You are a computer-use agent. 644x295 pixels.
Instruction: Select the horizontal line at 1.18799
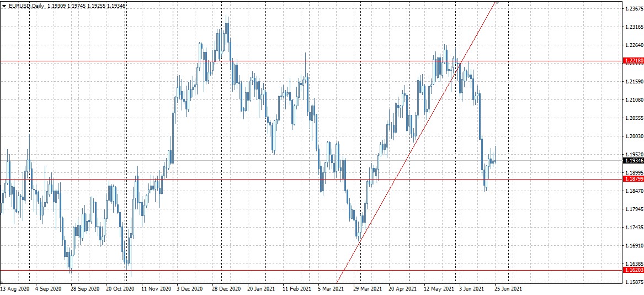311,180
